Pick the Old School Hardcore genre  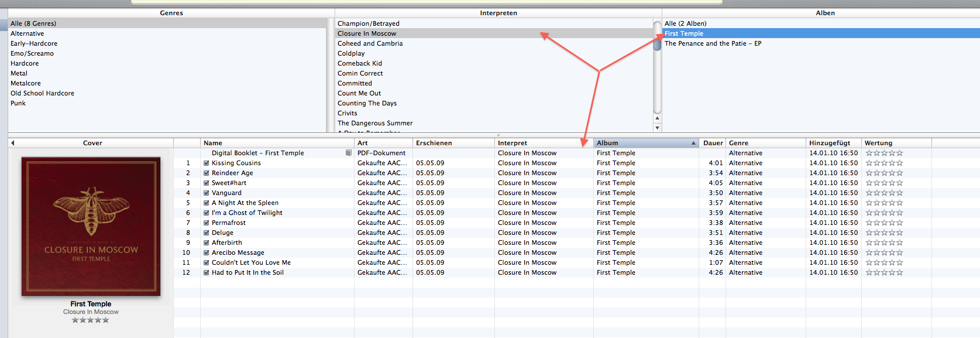pyautogui.click(x=167, y=93)
